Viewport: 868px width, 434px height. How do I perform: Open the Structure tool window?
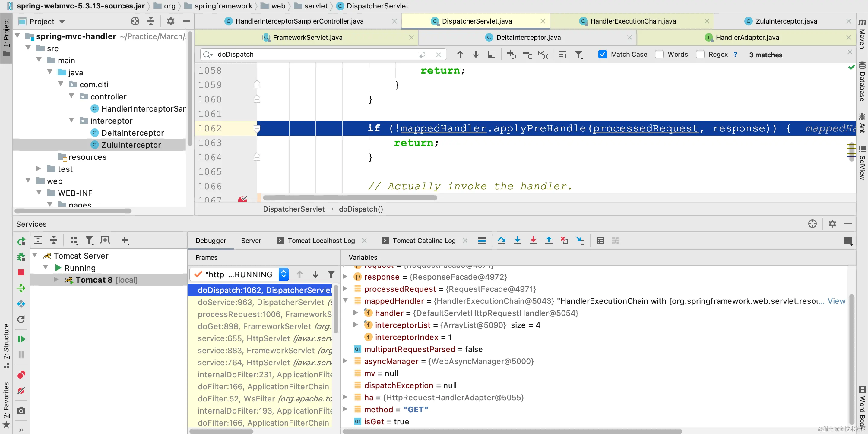tap(6, 346)
